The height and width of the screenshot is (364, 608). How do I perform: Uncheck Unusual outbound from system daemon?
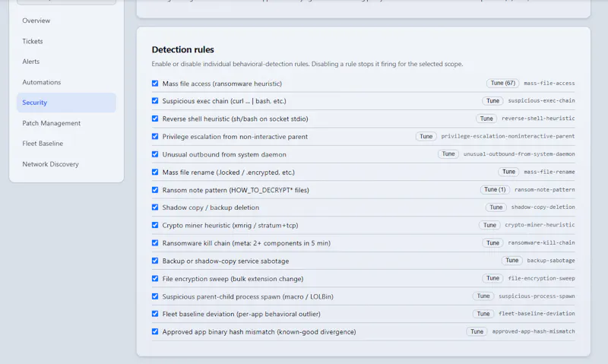(x=155, y=154)
